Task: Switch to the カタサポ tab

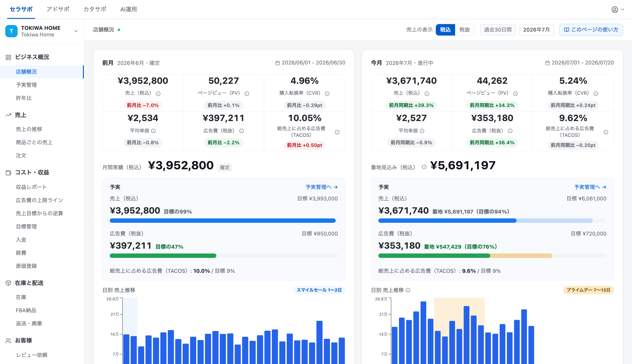Action: tap(95, 9)
